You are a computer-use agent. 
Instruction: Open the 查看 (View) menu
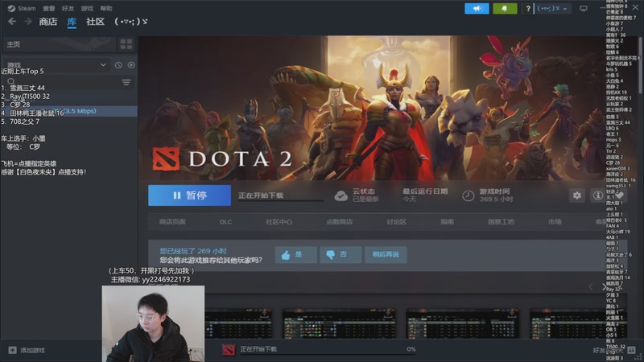[x=49, y=8]
